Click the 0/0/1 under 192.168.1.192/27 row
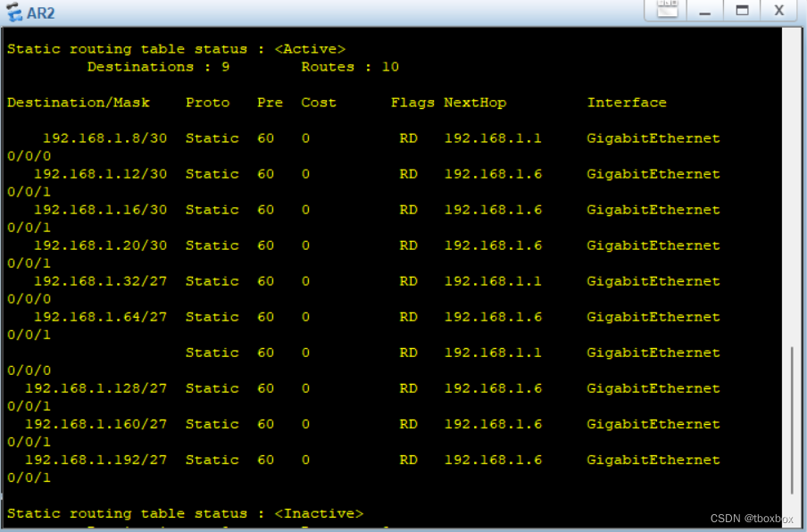The height and width of the screenshot is (532, 807). tap(29, 478)
